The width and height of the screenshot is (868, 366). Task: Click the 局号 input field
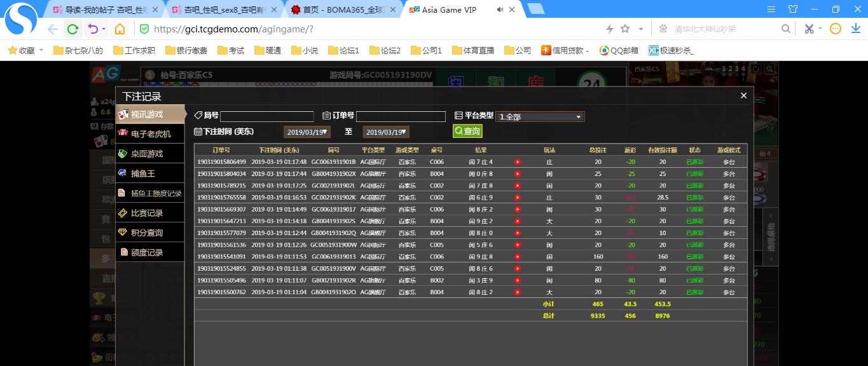[x=266, y=117]
